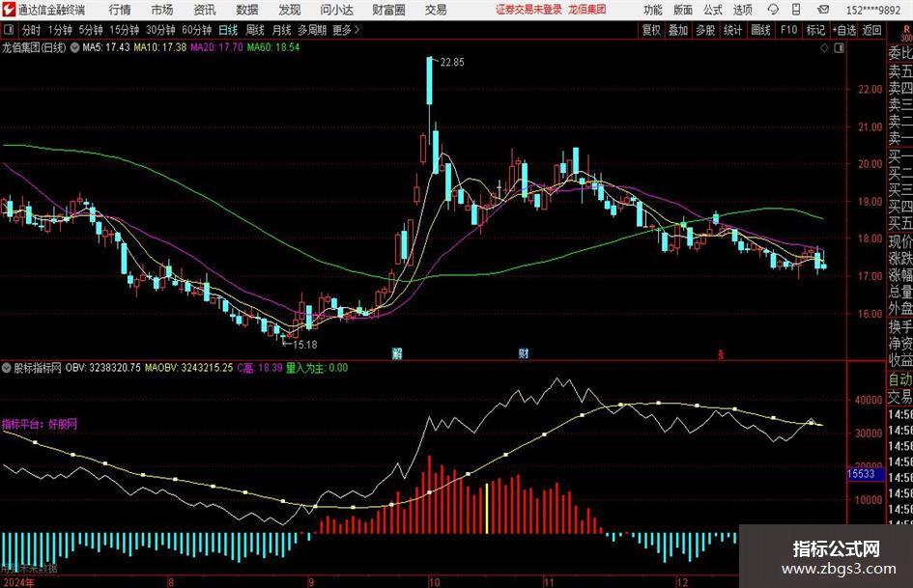This screenshot has height=588, width=913.
Task: Click the MA60: 18.54 indicator label
Action: pos(273,47)
